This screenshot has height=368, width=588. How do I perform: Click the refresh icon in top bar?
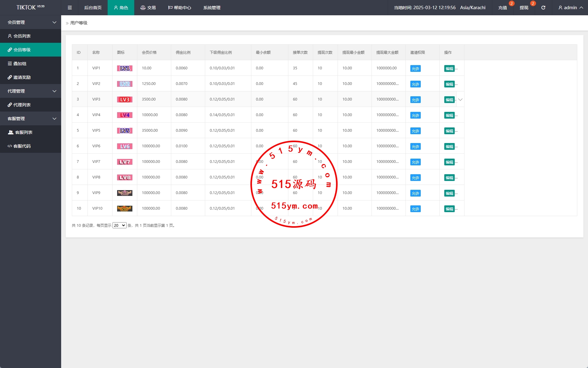click(543, 8)
